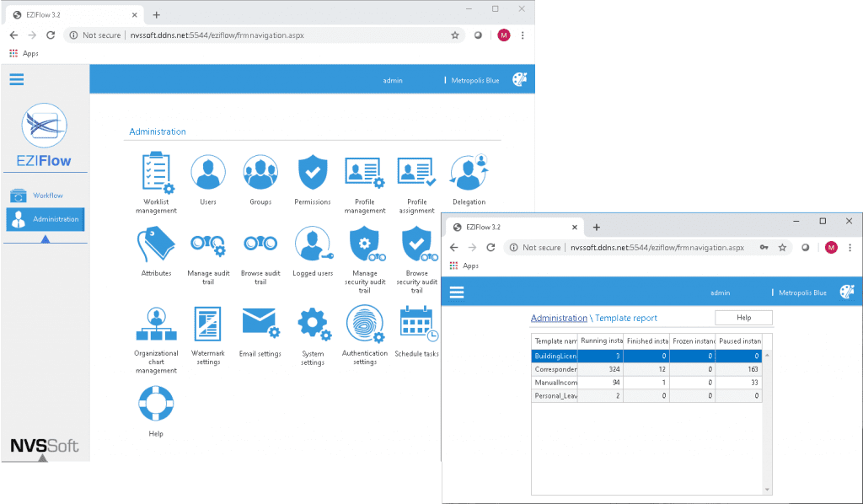863x504 pixels.
Task: Open Organizational chart management icon
Action: [156, 324]
